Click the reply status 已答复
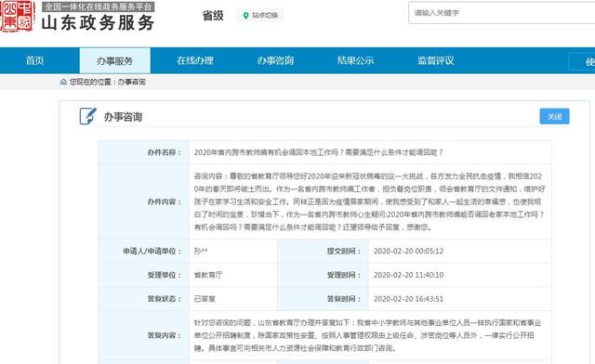595x364 pixels. click(x=205, y=299)
